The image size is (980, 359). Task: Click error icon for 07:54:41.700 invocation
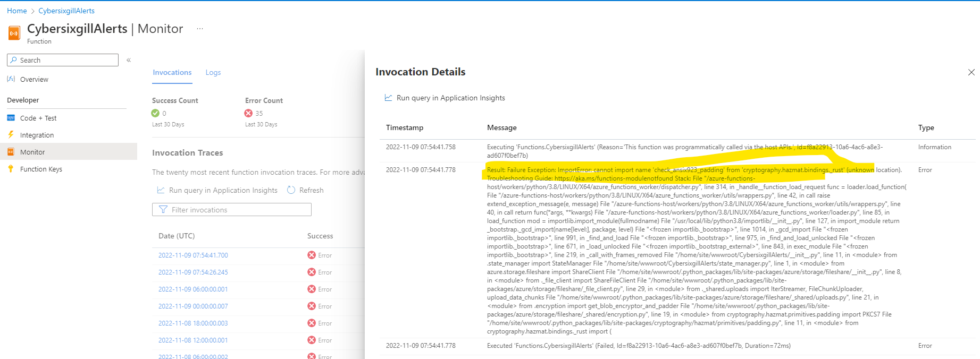(x=312, y=255)
